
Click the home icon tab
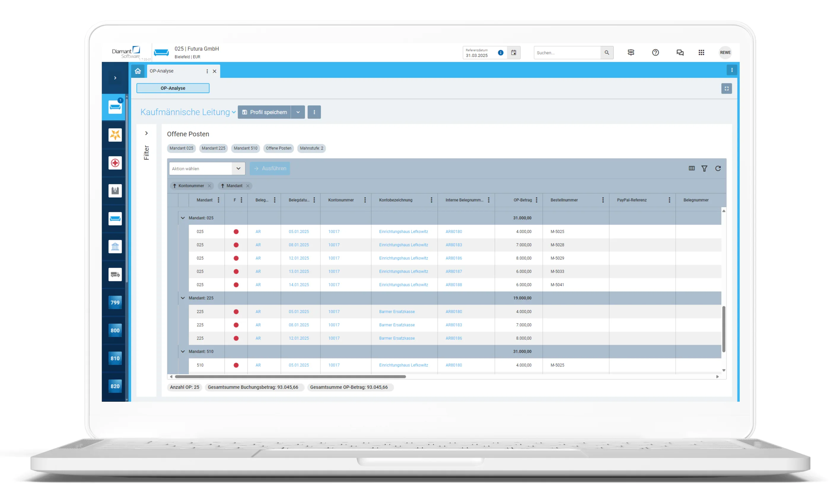click(x=138, y=71)
